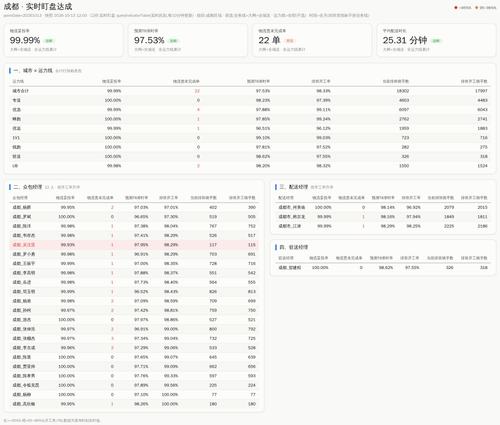
Task: Click the 402 cell in 众包经理 table
Action: 213,207
